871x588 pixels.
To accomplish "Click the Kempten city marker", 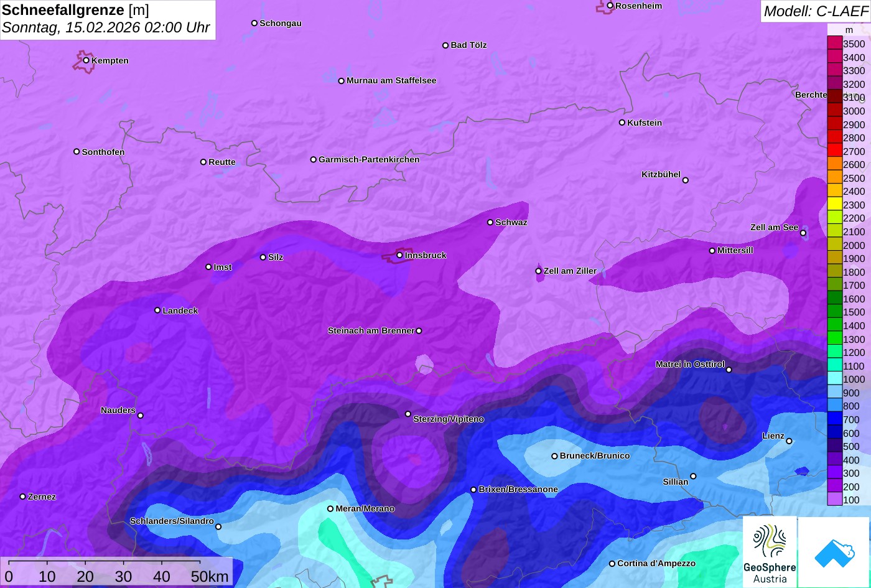I will coord(86,60).
